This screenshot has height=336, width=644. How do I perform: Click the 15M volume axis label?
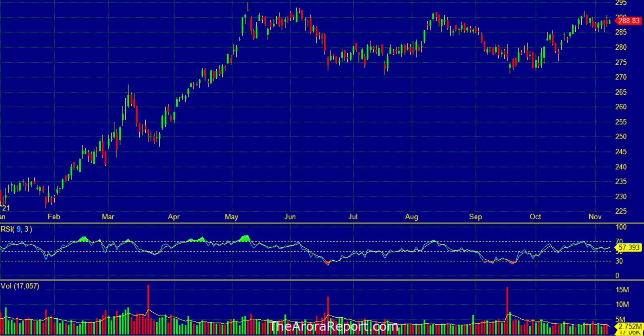tap(622, 290)
